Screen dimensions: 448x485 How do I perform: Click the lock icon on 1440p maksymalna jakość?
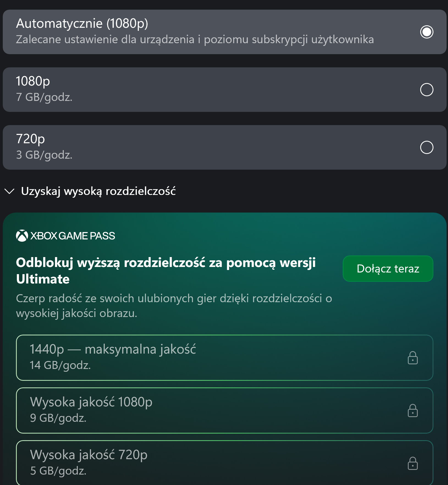point(413,358)
